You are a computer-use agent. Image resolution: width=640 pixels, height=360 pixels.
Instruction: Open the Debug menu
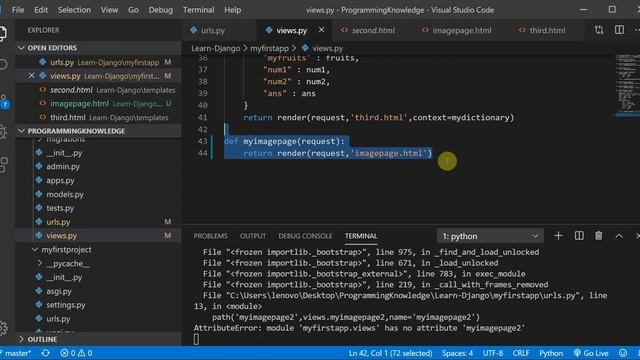[x=160, y=10]
